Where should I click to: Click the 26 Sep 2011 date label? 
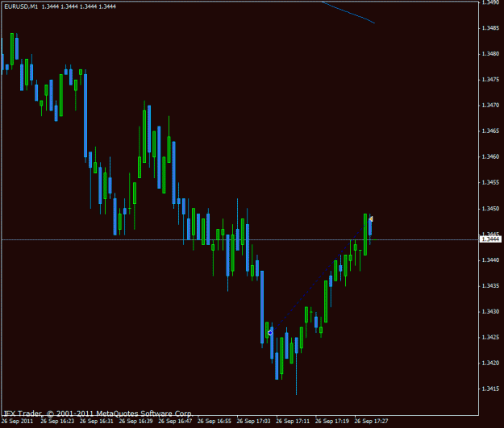click(x=18, y=421)
